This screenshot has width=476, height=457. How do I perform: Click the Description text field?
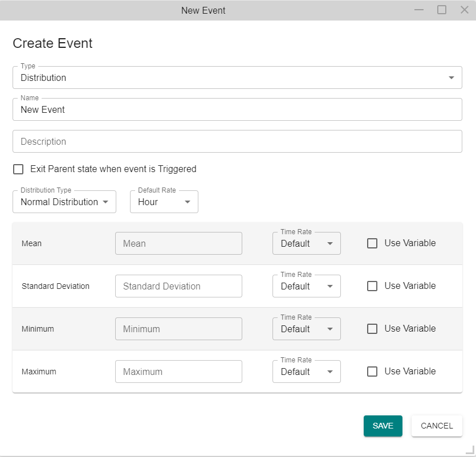237,141
